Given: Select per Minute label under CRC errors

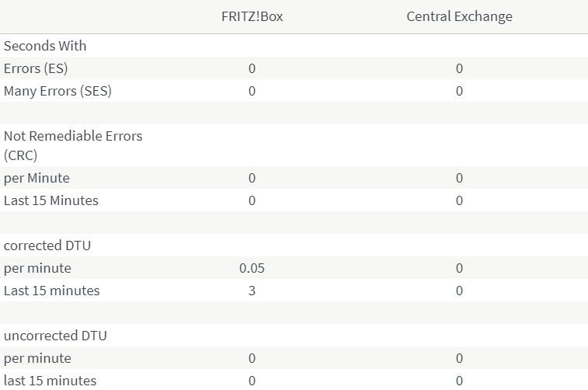Looking at the screenshot, I should [37, 178].
